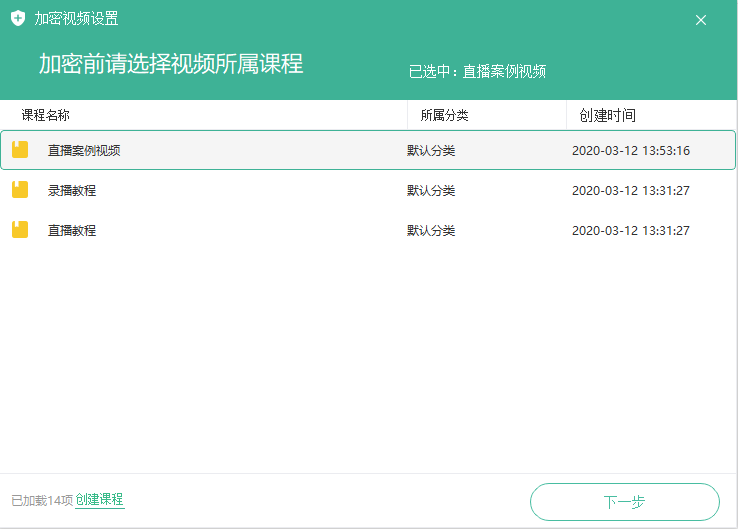Image resolution: width=738 pixels, height=529 pixels.
Task: Click the folder icon for 录播教程
Action: coord(20,190)
